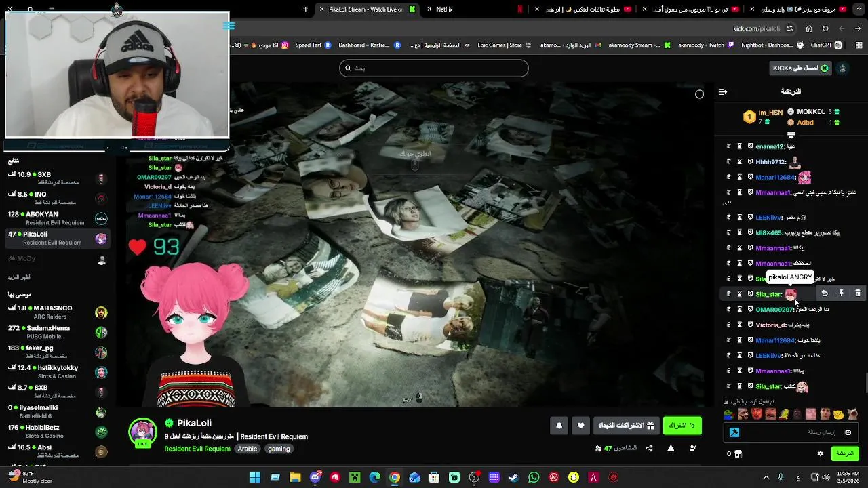The image size is (868, 488).
Task: Open HabibiBetz channel in sidebar
Action: [58, 432]
